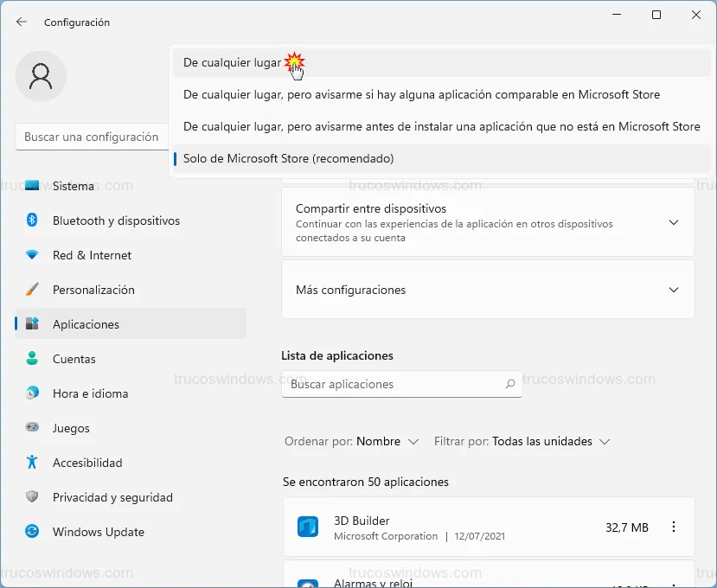Viewport: 717px width, 588px height.
Task: Go to Red & Internet settings
Action: pos(92,255)
